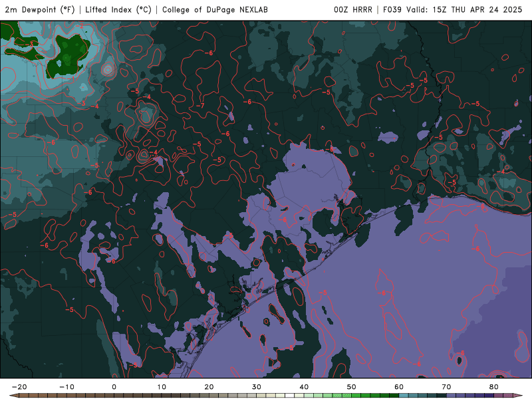Click the 70 legend value

pos(446,387)
